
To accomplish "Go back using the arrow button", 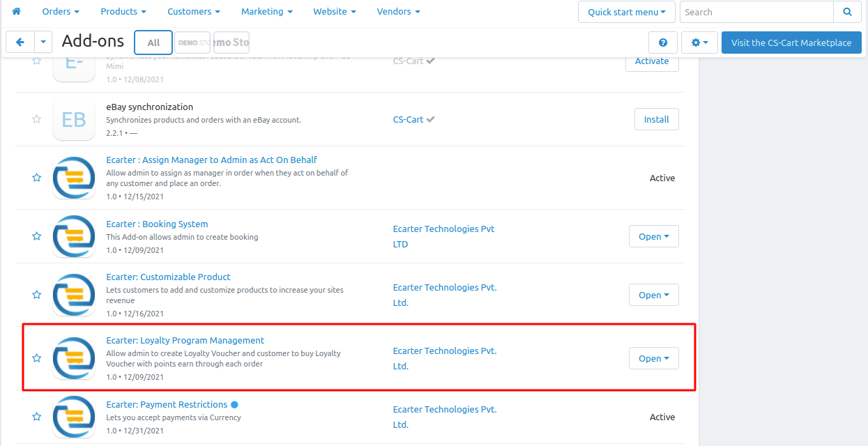I will click(20, 43).
